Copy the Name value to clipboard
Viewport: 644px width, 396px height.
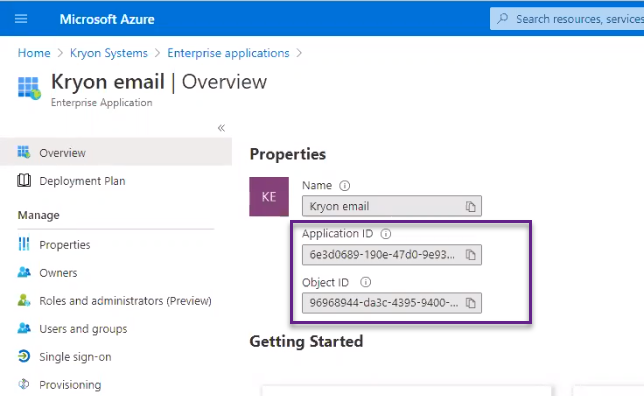click(x=471, y=206)
